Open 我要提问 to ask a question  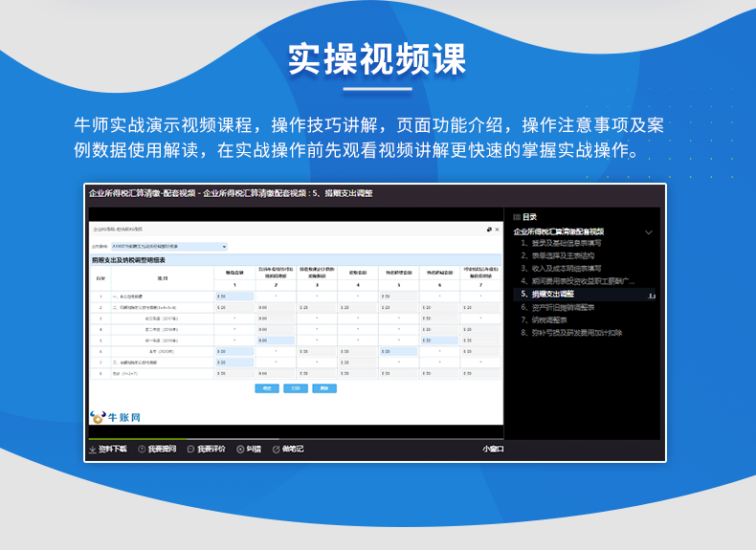point(157,449)
